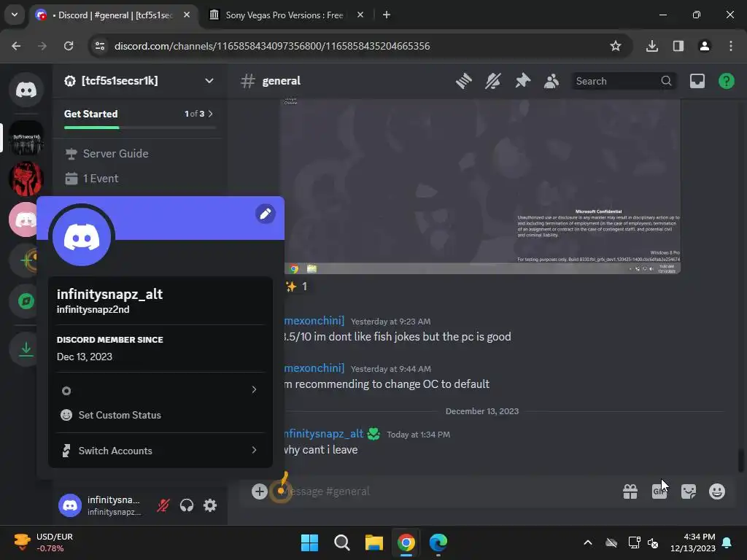Open Microsoft Edge from taskbar
The image size is (747, 560).
click(x=438, y=542)
